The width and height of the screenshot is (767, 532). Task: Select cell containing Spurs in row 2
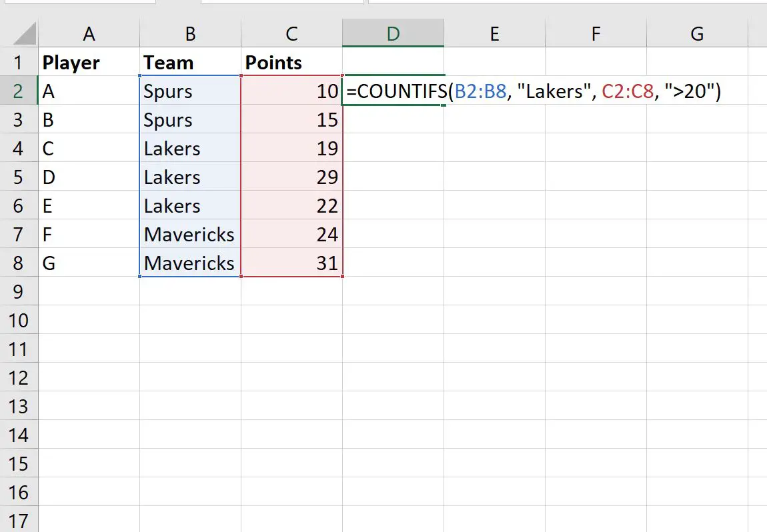coord(190,91)
